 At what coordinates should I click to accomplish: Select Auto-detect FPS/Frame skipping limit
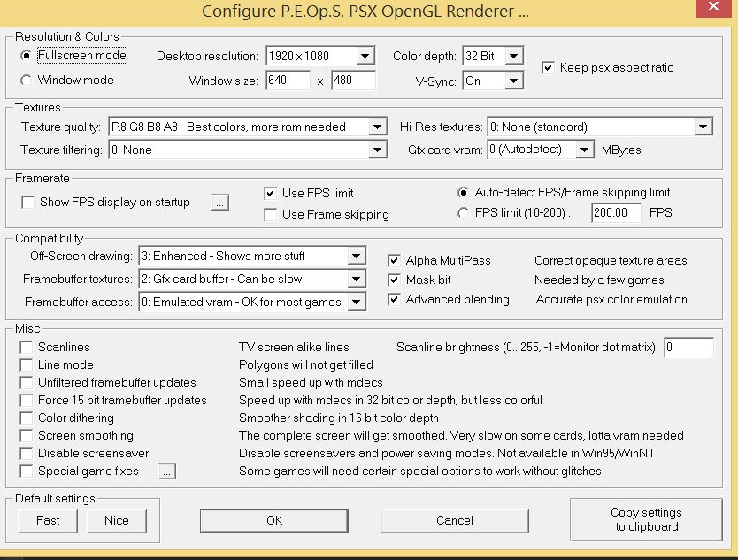point(463,193)
